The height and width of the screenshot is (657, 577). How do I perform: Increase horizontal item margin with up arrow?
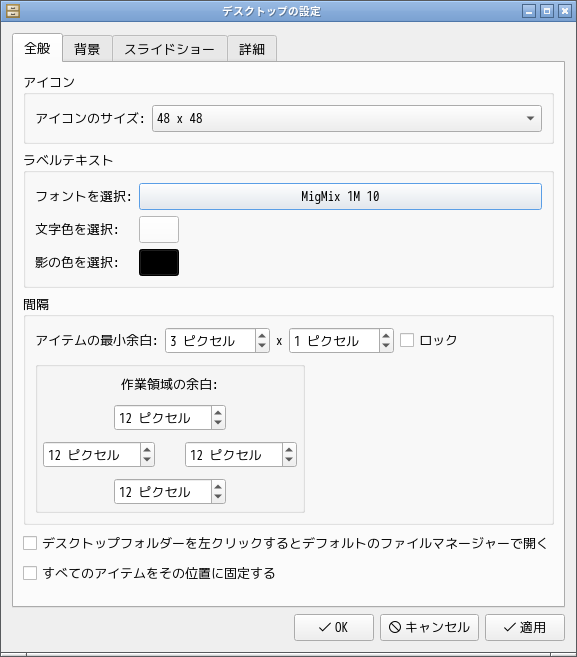[262, 335]
